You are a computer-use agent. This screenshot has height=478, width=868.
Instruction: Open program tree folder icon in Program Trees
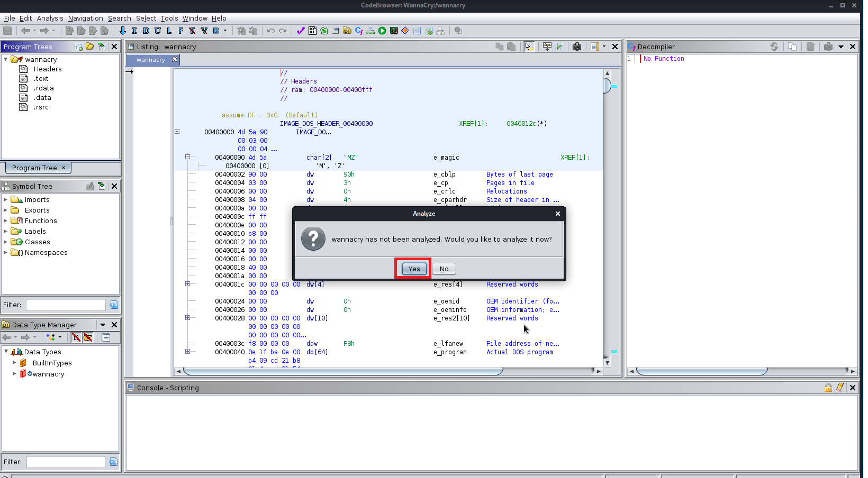[90, 47]
